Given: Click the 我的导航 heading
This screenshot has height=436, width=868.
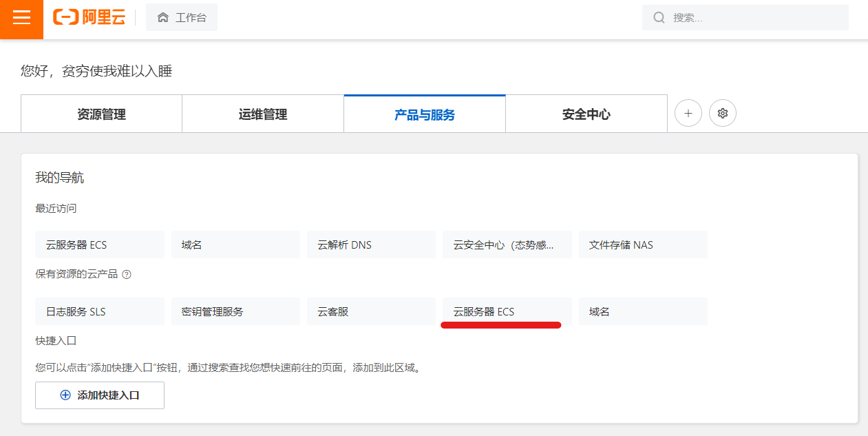Looking at the screenshot, I should [x=60, y=178].
